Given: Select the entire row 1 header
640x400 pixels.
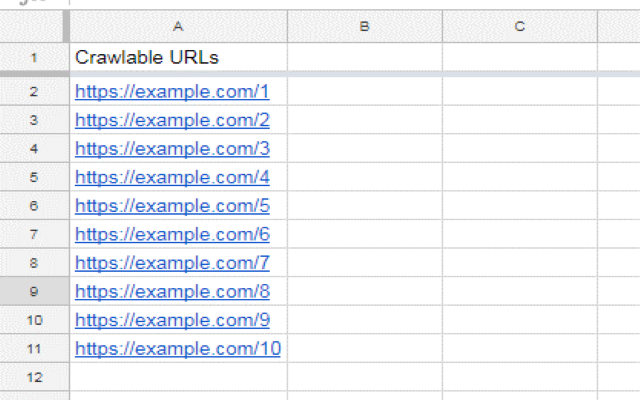Looking at the screenshot, I should [x=34, y=58].
